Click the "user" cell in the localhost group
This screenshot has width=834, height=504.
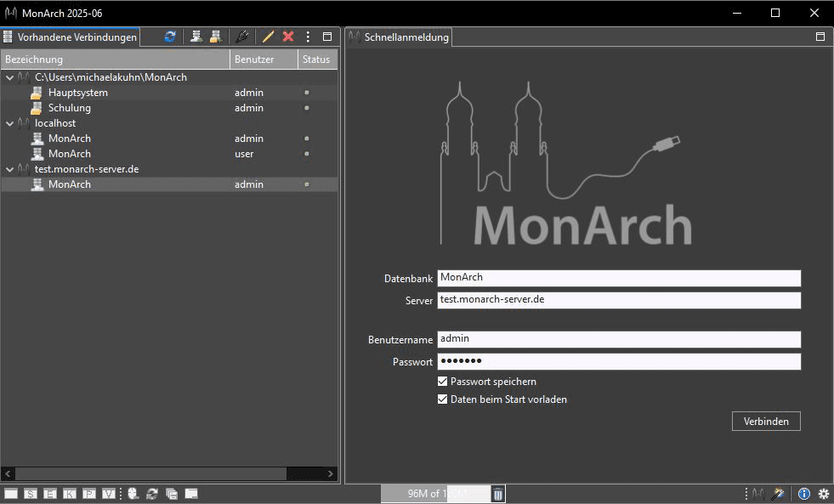pyautogui.click(x=244, y=154)
